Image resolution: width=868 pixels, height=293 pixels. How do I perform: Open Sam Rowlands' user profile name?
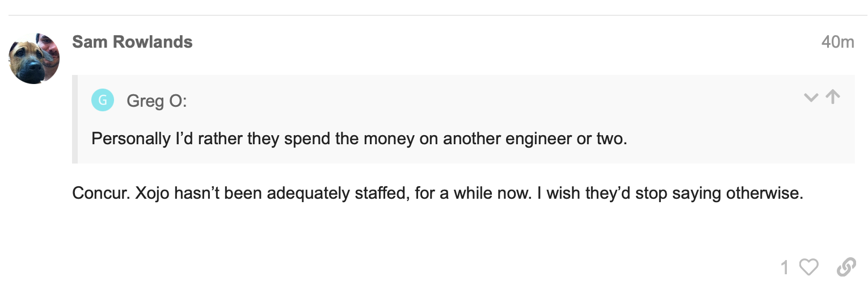click(x=132, y=42)
